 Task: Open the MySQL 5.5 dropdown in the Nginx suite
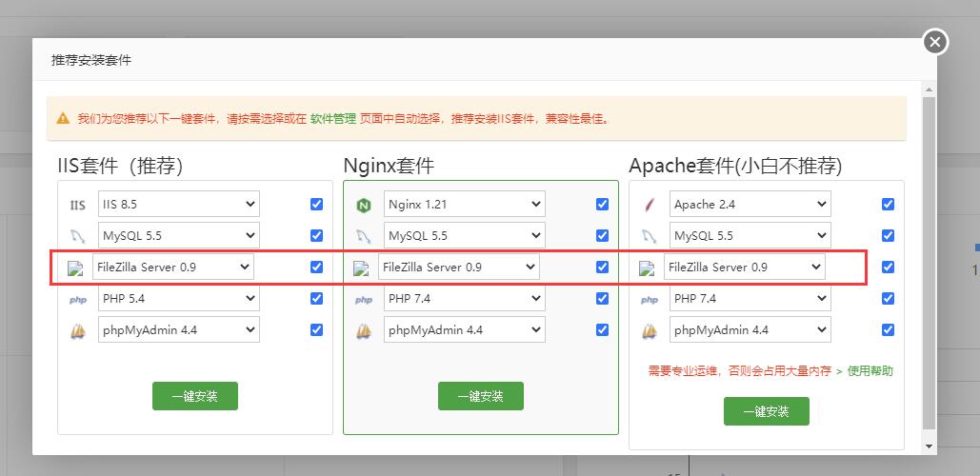pos(465,235)
